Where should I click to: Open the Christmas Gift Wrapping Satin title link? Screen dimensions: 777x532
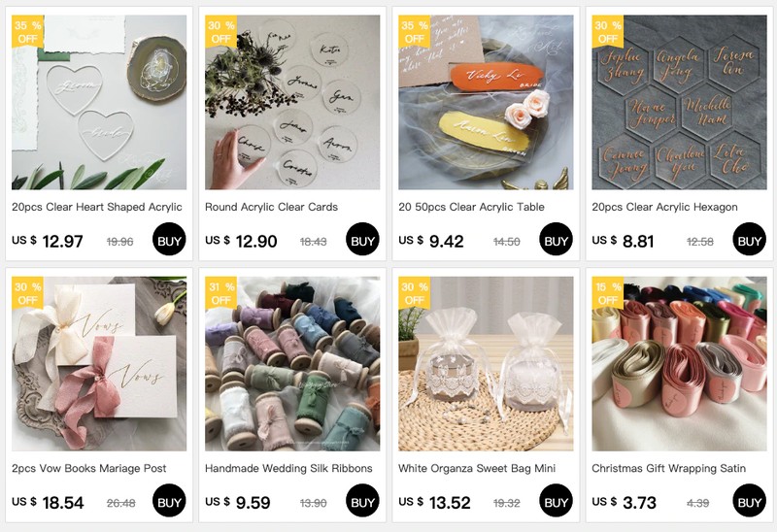(668, 468)
